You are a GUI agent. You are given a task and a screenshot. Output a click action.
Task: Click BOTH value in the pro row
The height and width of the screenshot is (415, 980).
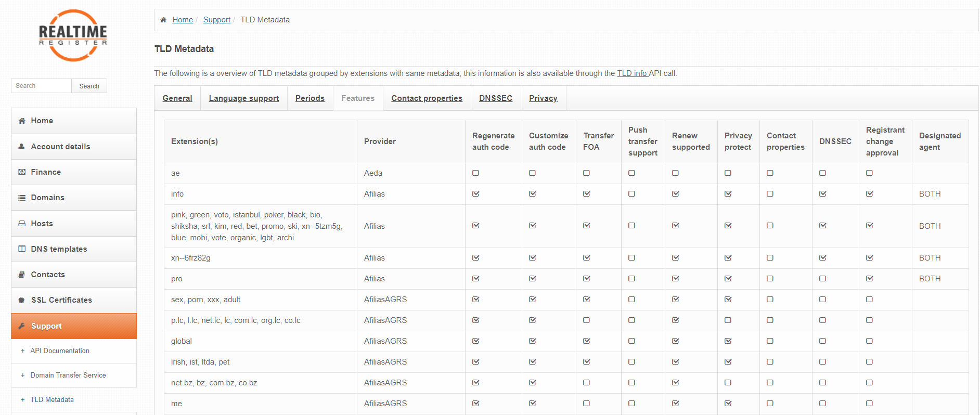click(930, 279)
